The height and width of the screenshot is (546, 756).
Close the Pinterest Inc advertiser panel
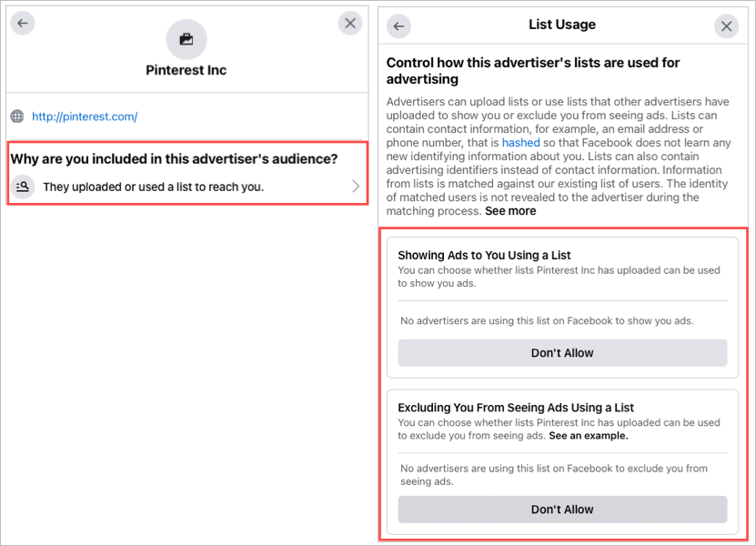350,24
